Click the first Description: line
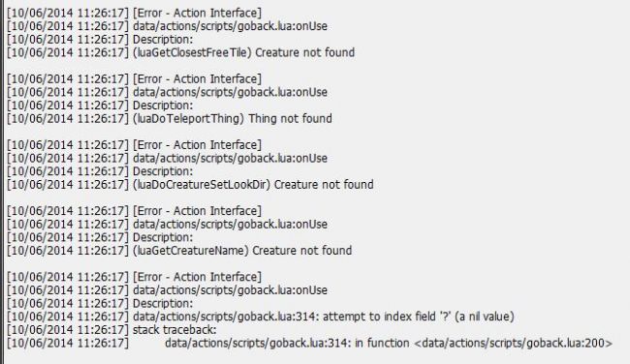Image resolution: width=630 pixels, height=364 pixels. click(100, 40)
